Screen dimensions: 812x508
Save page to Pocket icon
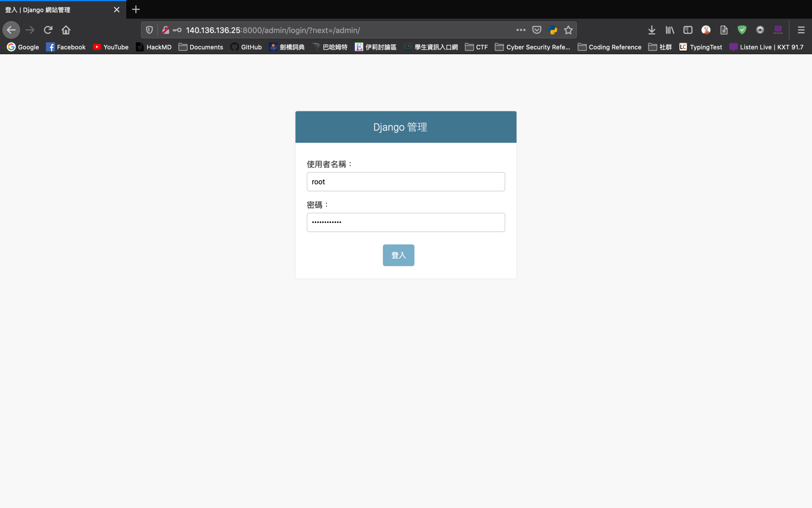tap(536, 30)
